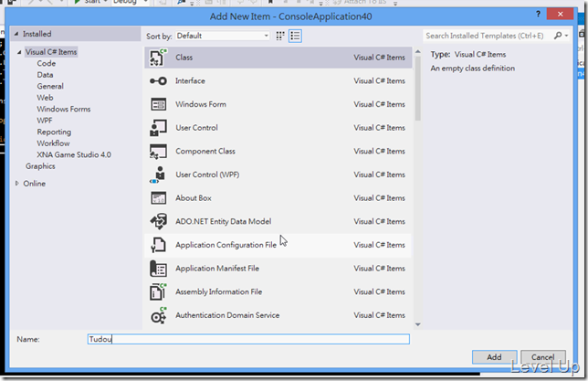Screen dimensions: 588x381
Task: Select the Code category
Action: click(x=47, y=63)
